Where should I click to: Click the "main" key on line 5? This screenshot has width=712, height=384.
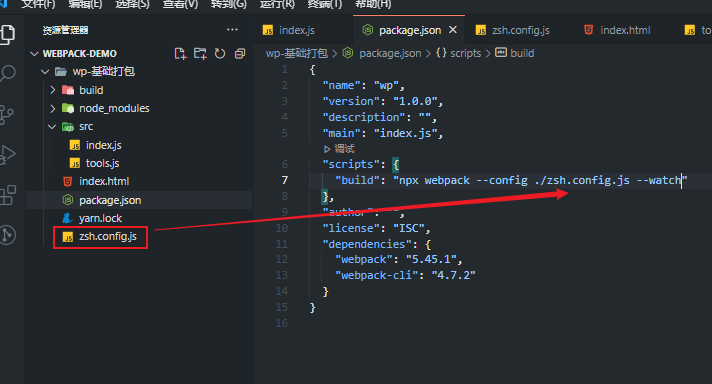click(x=341, y=133)
